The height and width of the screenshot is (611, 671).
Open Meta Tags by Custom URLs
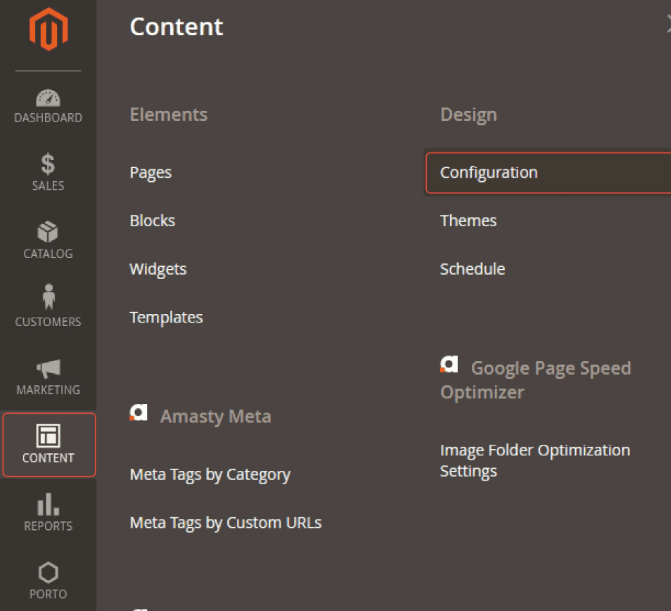click(226, 523)
